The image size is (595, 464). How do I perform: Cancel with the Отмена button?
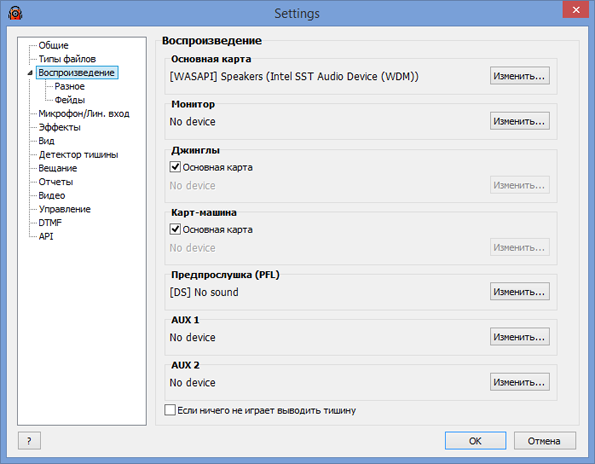click(x=545, y=440)
